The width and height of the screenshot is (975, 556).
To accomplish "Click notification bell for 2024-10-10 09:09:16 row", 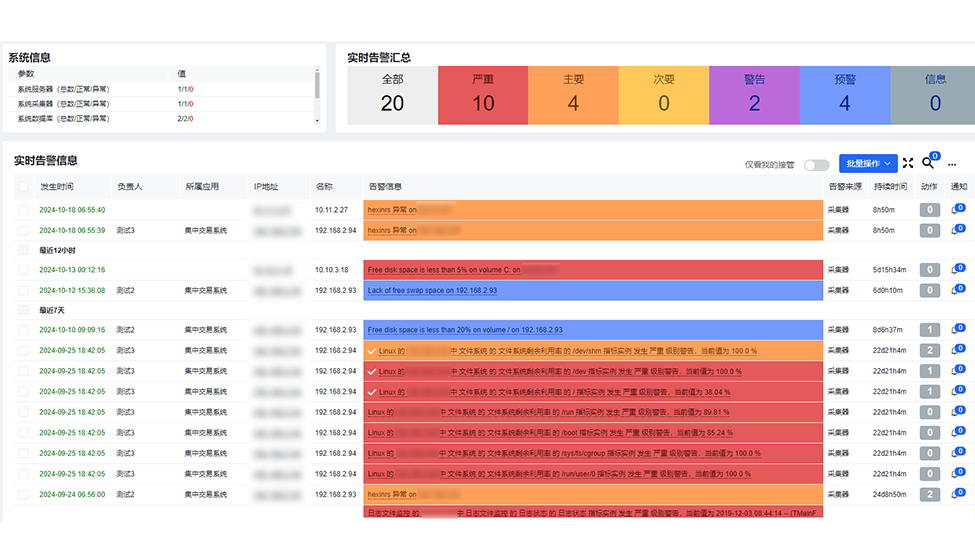I will coord(958,330).
